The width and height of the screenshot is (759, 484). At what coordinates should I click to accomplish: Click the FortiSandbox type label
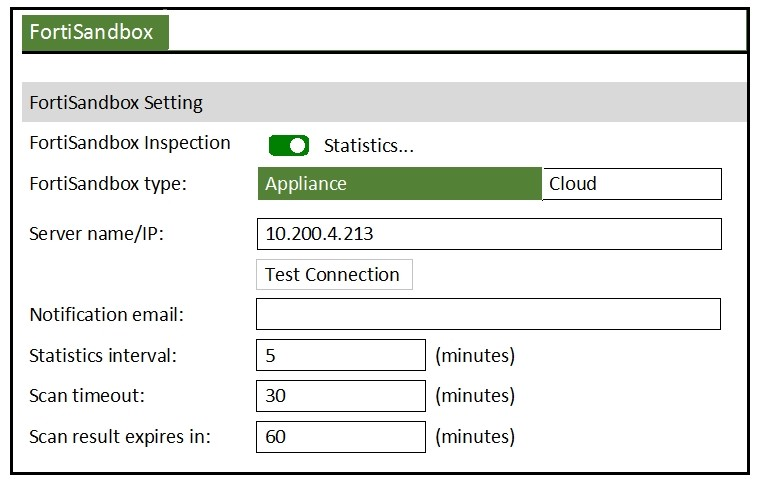coord(108,184)
